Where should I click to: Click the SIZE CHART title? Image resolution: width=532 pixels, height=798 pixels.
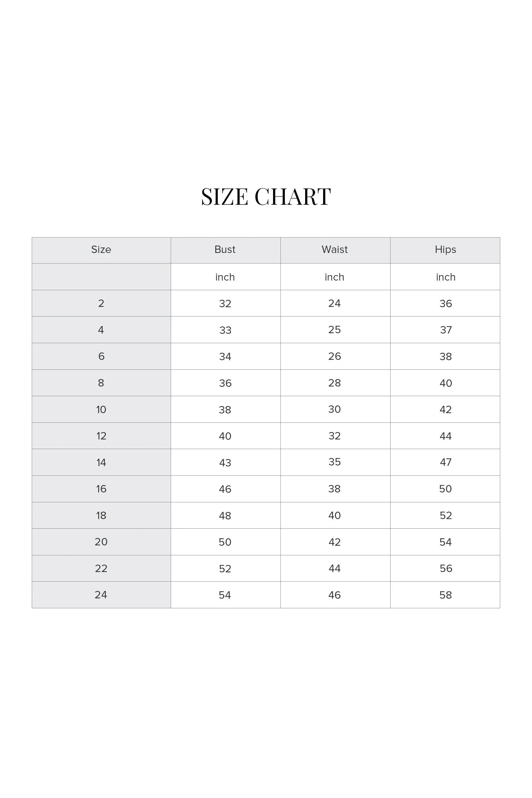pos(266,197)
